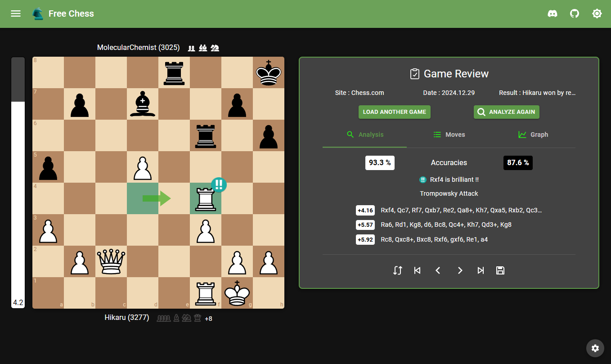
Task: Open the GitHub repository icon
Action: tap(575, 13)
